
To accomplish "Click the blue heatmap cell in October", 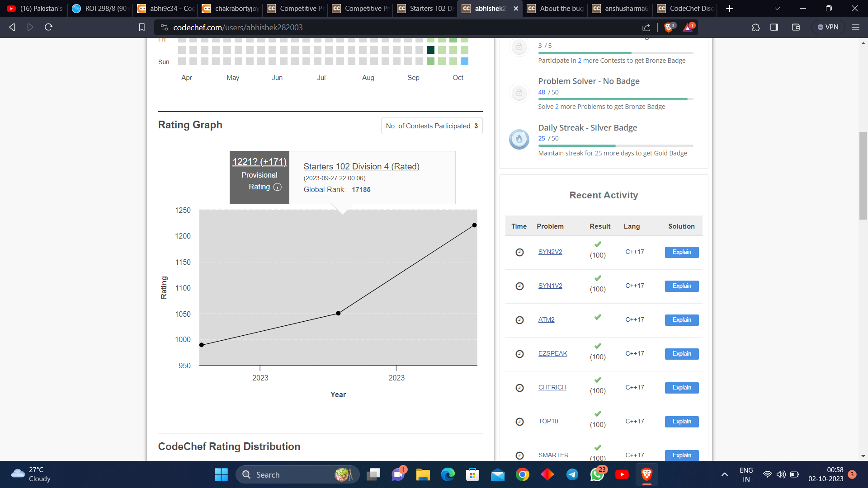I will (x=464, y=61).
